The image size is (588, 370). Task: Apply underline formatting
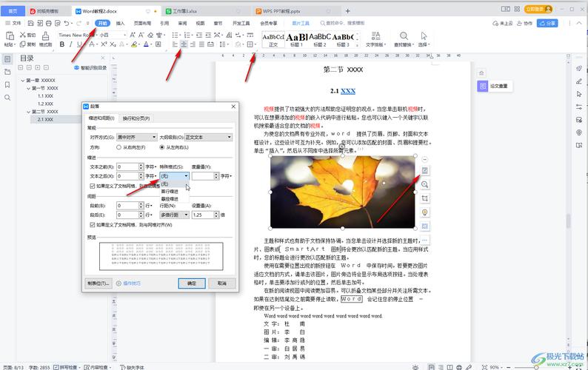pyautogui.click(x=79, y=44)
